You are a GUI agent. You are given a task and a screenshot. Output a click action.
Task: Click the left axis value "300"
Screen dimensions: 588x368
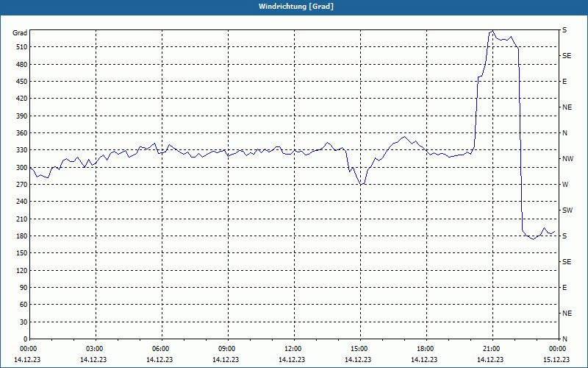point(22,167)
